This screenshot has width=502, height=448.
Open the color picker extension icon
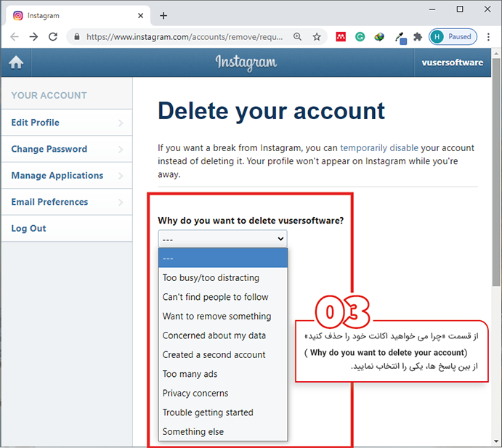400,38
